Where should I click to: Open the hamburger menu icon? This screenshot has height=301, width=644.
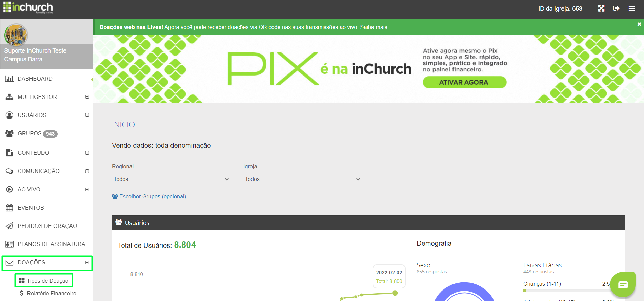(x=632, y=8)
